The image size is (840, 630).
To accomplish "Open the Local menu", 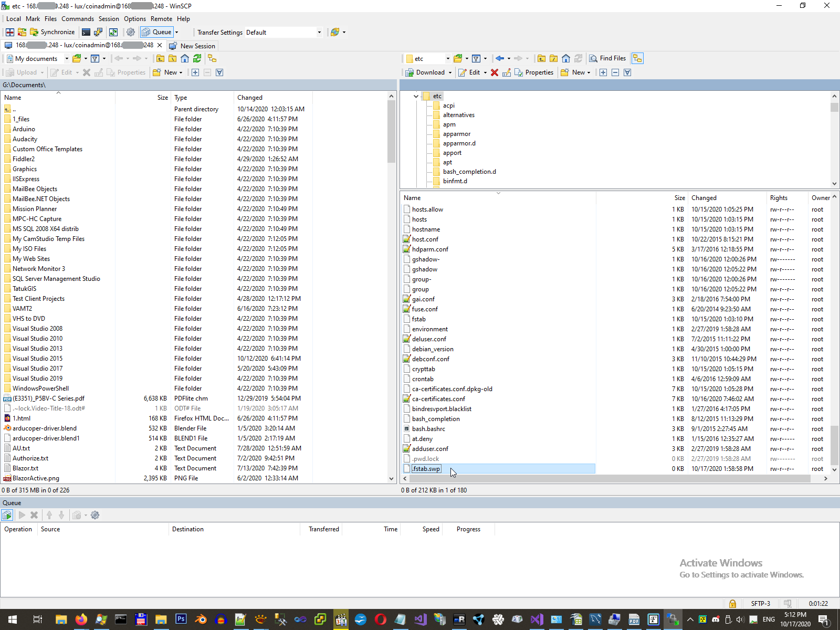I will [14, 19].
